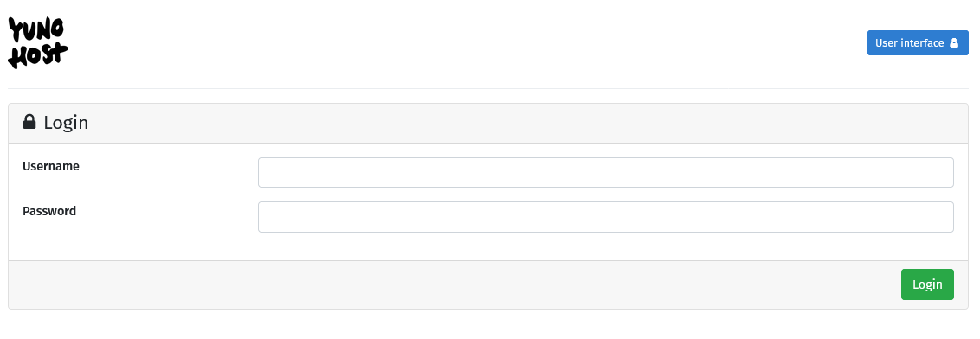
Task: Click the blank area below the login panel
Action: pos(488,324)
